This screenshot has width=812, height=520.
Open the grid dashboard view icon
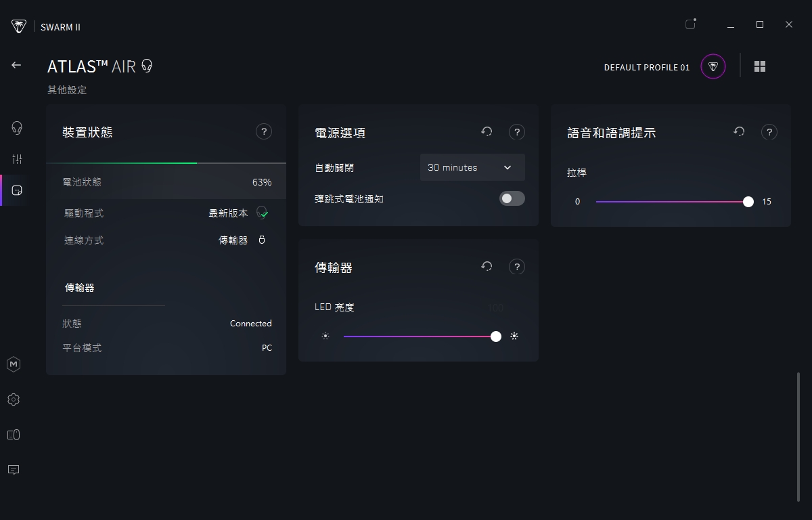click(x=760, y=66)
